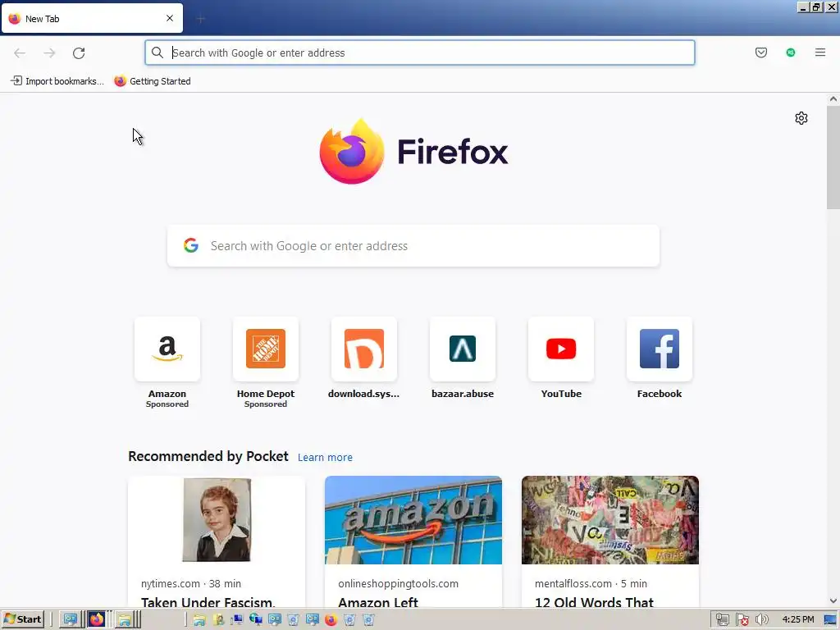Click Import bookmarks in bookmarks toolbar

(57, 81)
